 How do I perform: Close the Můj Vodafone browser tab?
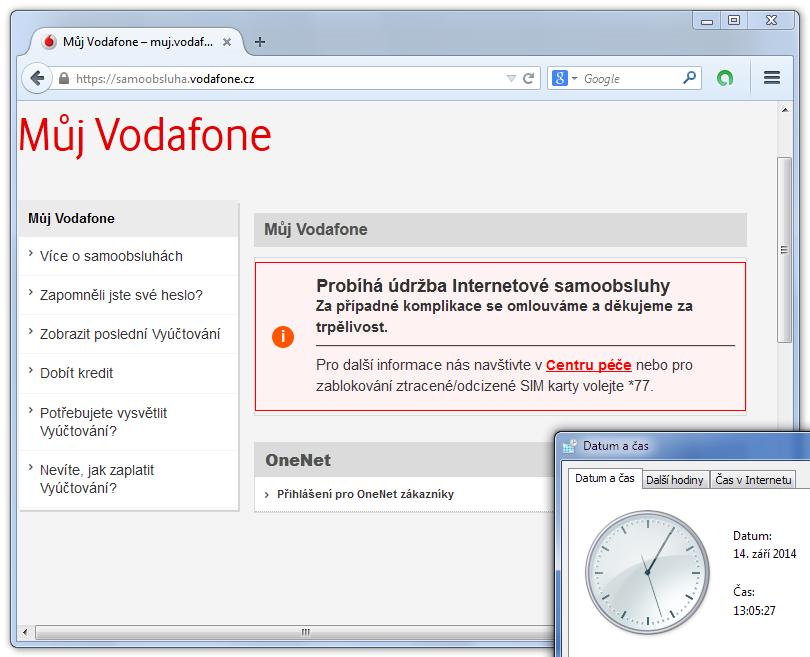tap(227, 42)
